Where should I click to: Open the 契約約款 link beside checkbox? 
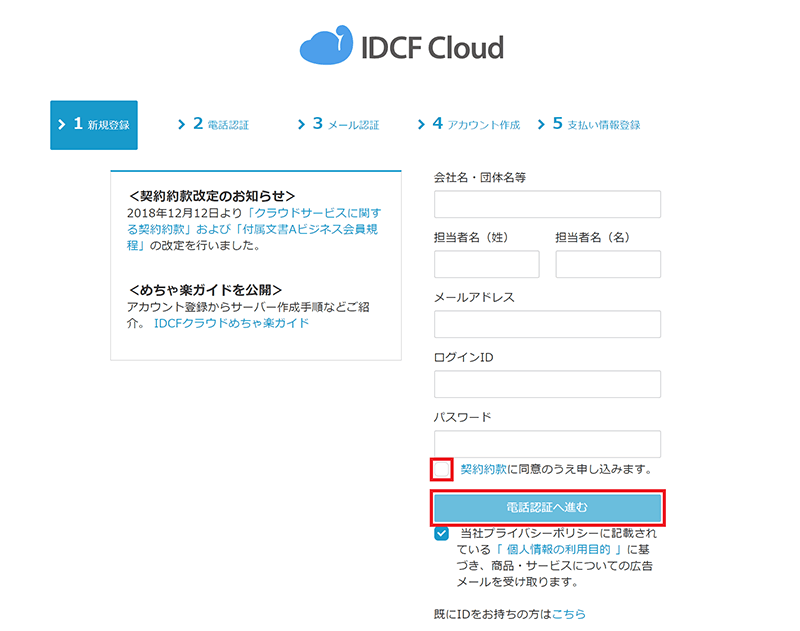coord(484,468)
